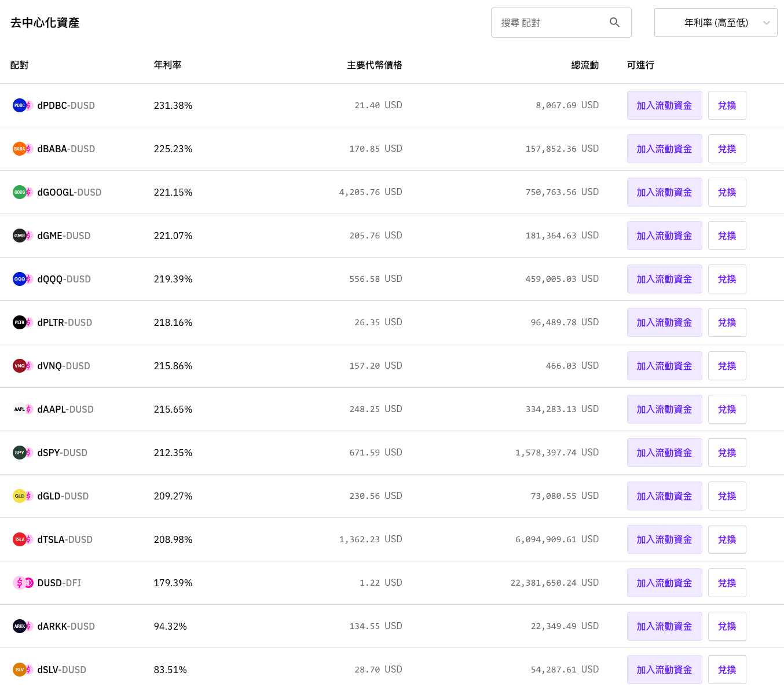
Task: Click the dAAPL-DUSD token pair icon
Action: tap(23, 409)
